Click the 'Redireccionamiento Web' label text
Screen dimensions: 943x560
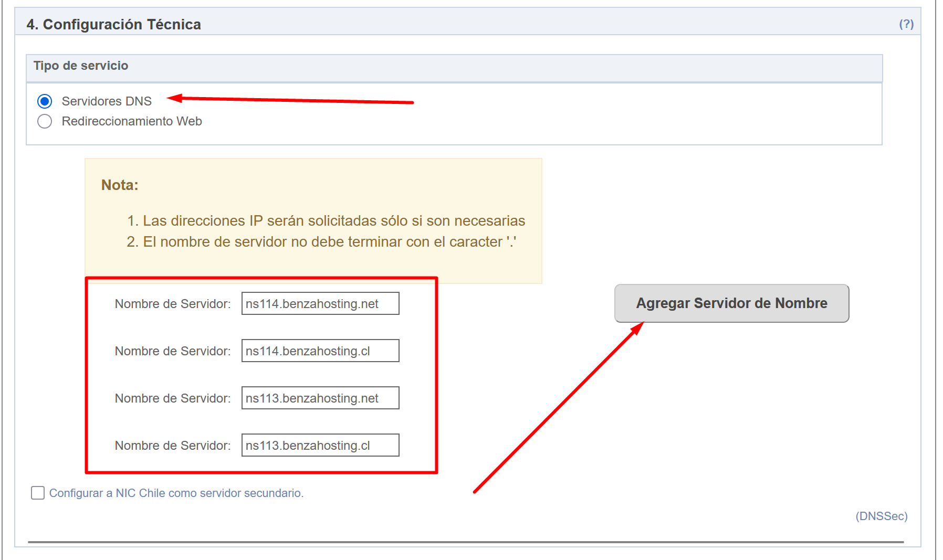(x=132, y=121)
